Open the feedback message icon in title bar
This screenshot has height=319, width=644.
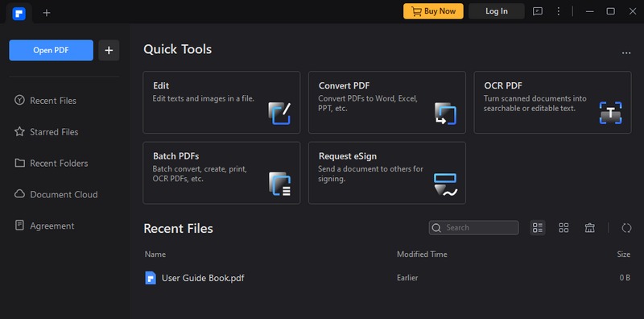click(x=537, y=11)
